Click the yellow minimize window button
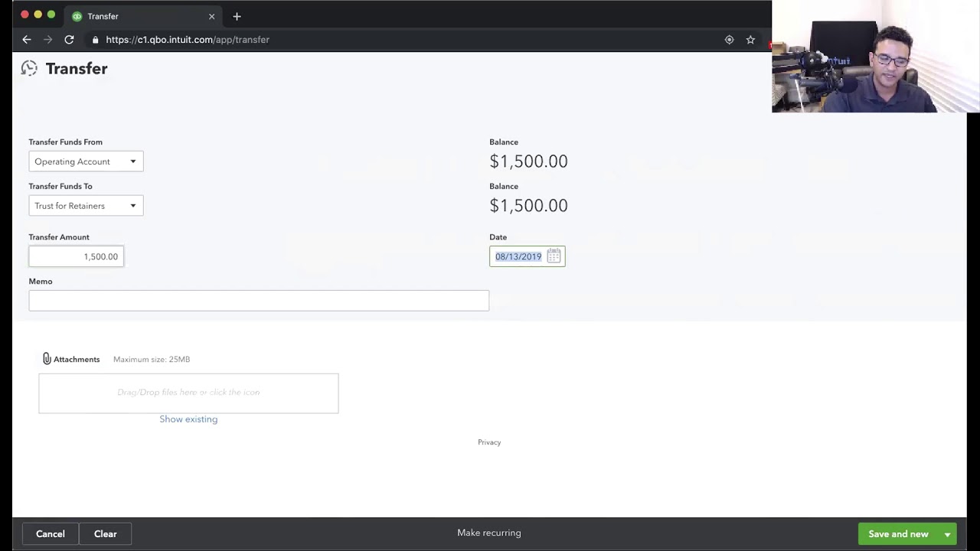980x551 pixels. (38, 15)
